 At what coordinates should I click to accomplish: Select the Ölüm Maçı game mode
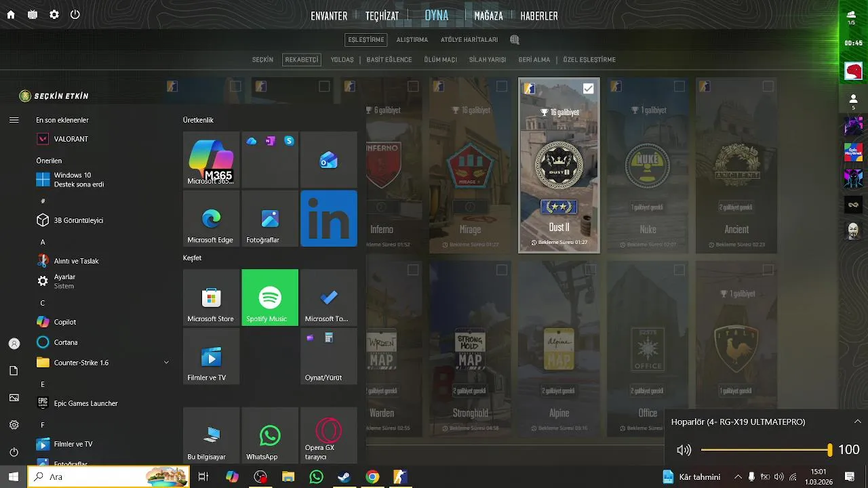pos(440,60)
